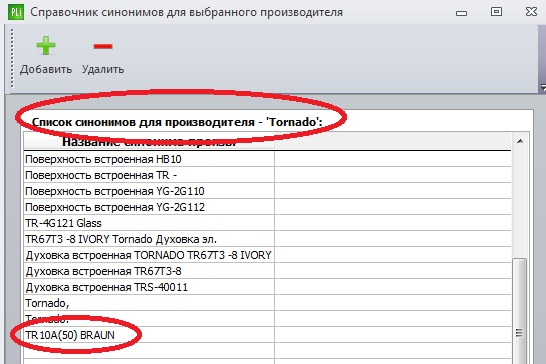
Task: Click the toolbar drag handle dots
Action: (x=12, y=58)
